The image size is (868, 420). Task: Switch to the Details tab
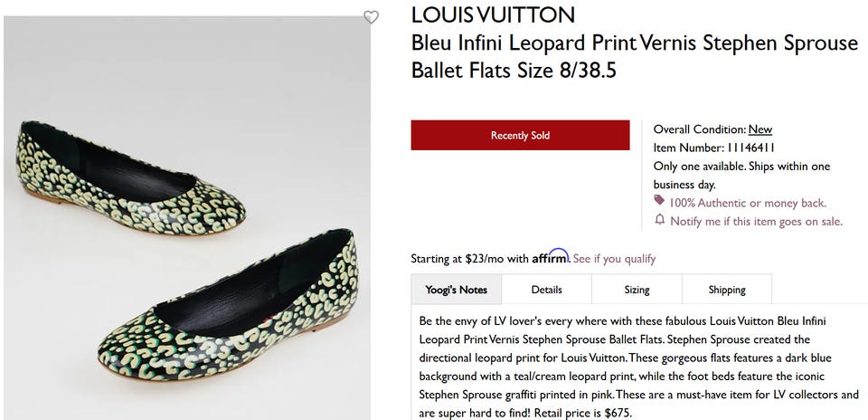pyautogui.click(x=546, y=290)
